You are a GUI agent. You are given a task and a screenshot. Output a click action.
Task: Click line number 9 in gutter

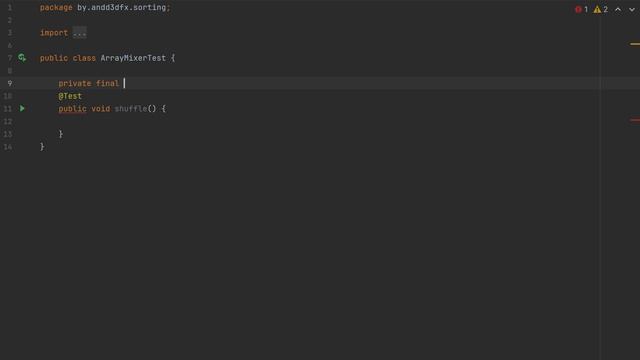click(10, 83)
